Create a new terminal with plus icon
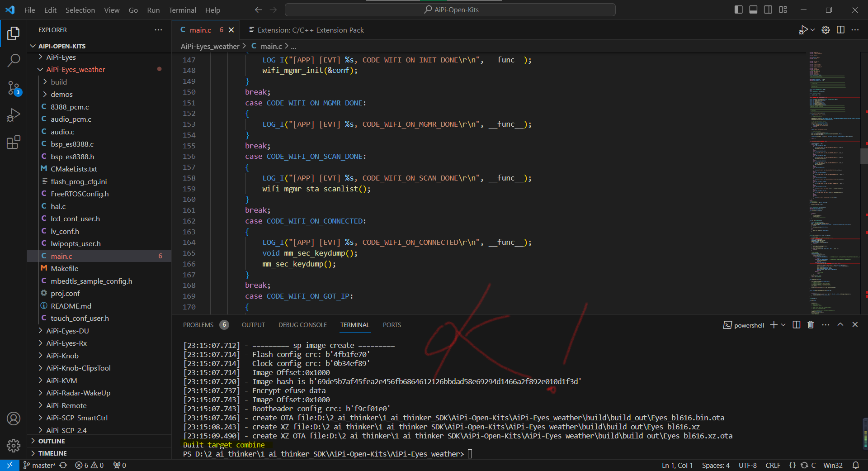This screenshot has width=868, height=471. coord(774,325)
